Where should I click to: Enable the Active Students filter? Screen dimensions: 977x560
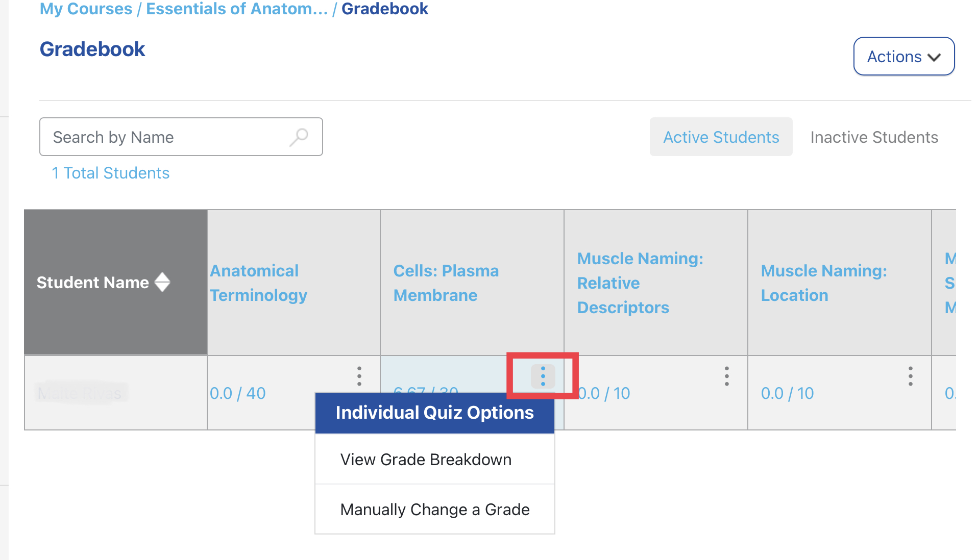(721, 137)
